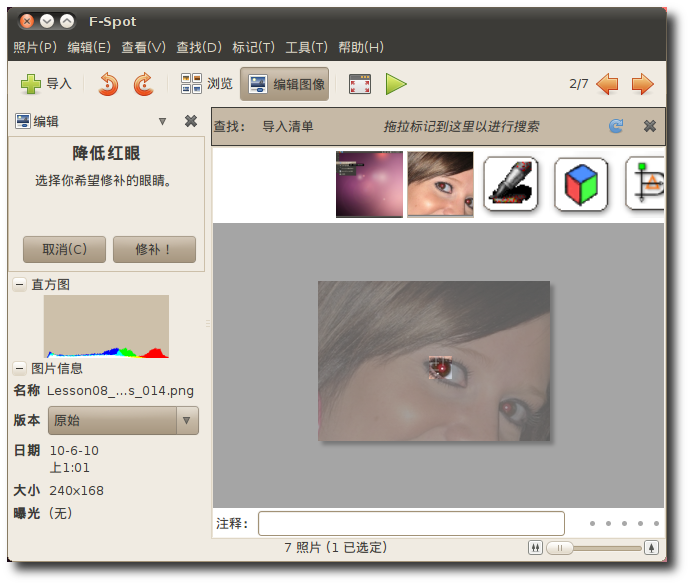Click the status text 7 照片 (1 已选定)
Screen dimensions: 690x585
coord(335,548)
